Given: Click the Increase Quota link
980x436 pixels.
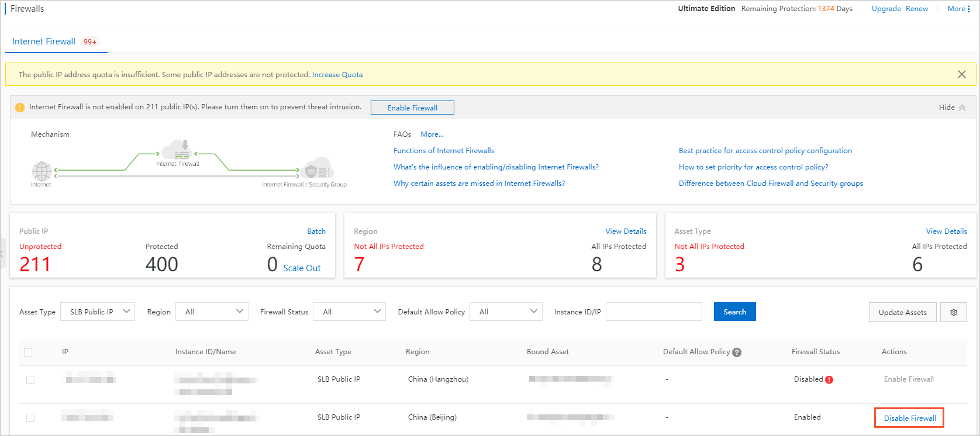Looking at the screenshot, I should click(x=337, y=75).
